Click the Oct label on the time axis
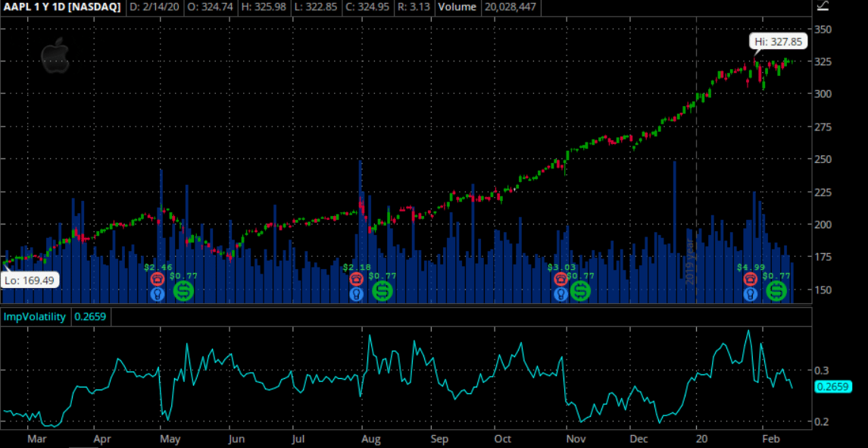Viewport: 868px width, 448px height. pyautogui.click(x=503, y=440)
